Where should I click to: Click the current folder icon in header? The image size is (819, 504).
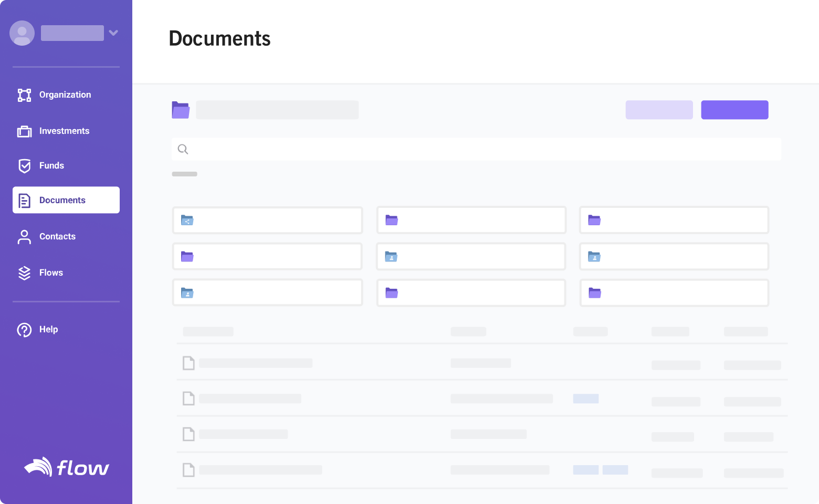tap(181, 110)
